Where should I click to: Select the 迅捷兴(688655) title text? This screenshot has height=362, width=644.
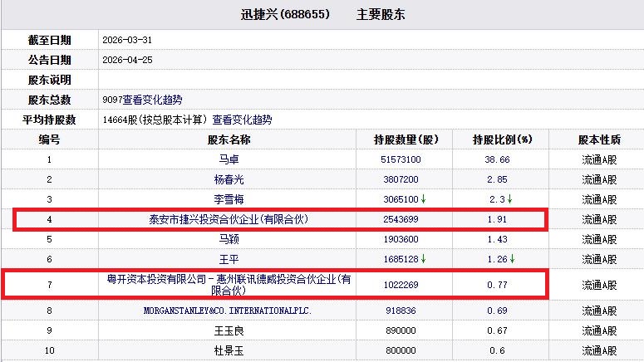285,14
